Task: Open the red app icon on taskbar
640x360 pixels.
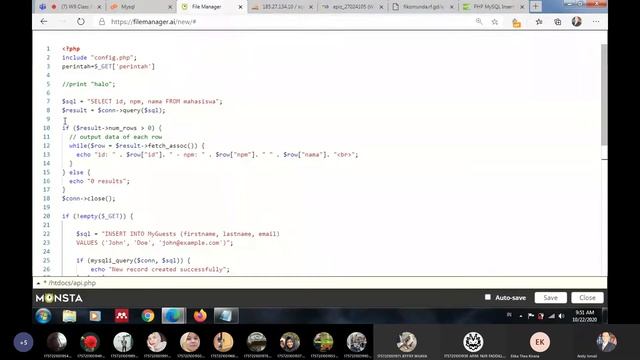Action: click(121, 316)
